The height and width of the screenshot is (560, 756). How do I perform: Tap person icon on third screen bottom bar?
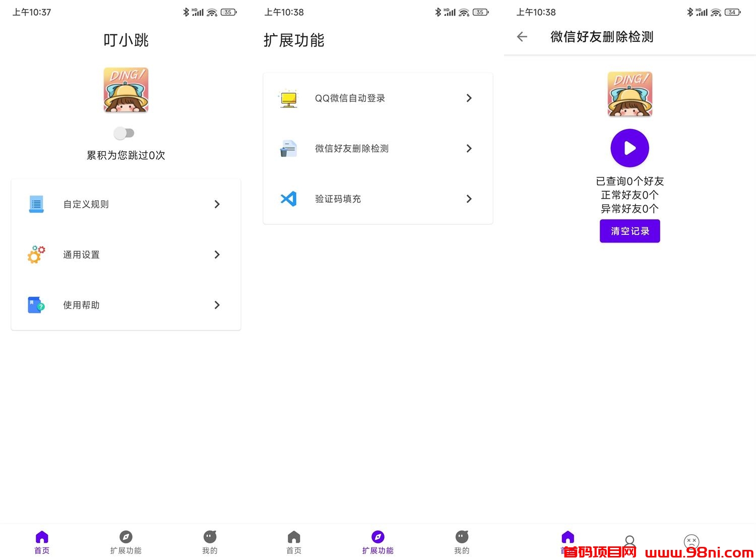tap(630, 541)
